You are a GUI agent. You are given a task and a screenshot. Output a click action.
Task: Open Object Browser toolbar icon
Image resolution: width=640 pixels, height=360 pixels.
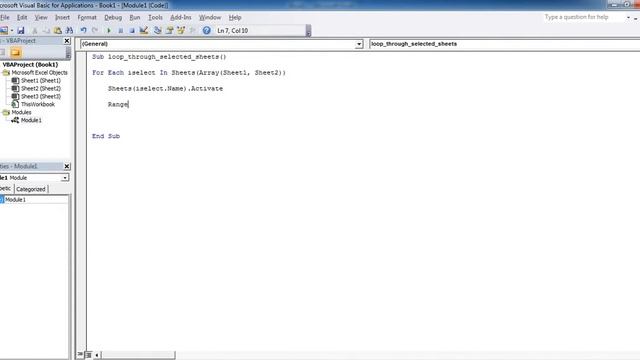(x=181, y=31)
